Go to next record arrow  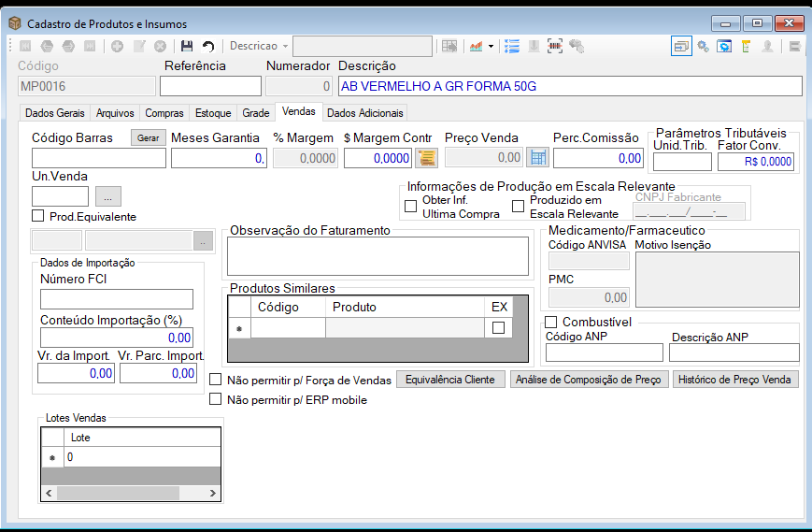click(68, 46)
